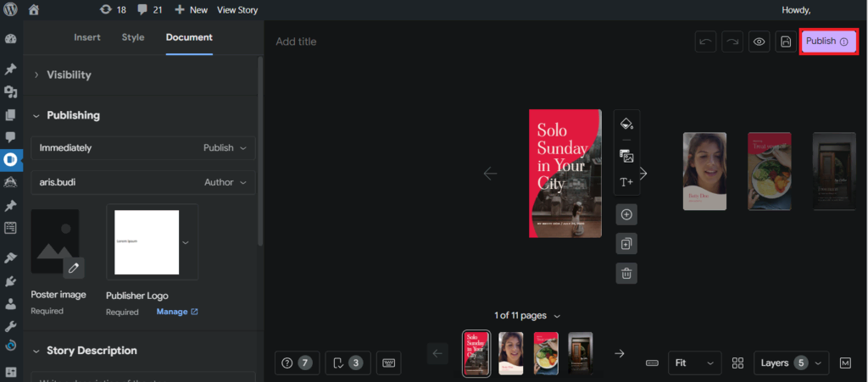Image resolution: width=868 pixels, height=382 pixels.
Task: Add a new page
Action: 626,214
